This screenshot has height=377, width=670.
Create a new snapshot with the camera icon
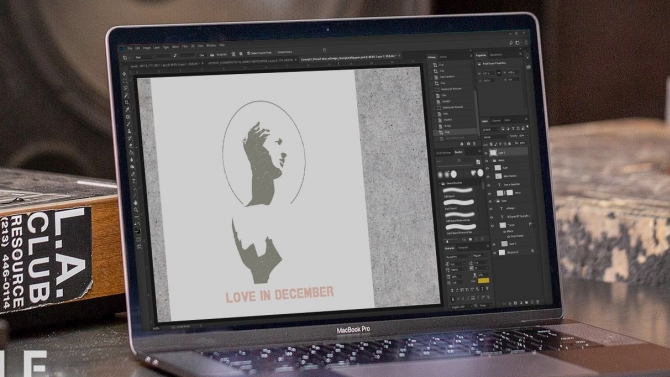click(x=468, y=144)
